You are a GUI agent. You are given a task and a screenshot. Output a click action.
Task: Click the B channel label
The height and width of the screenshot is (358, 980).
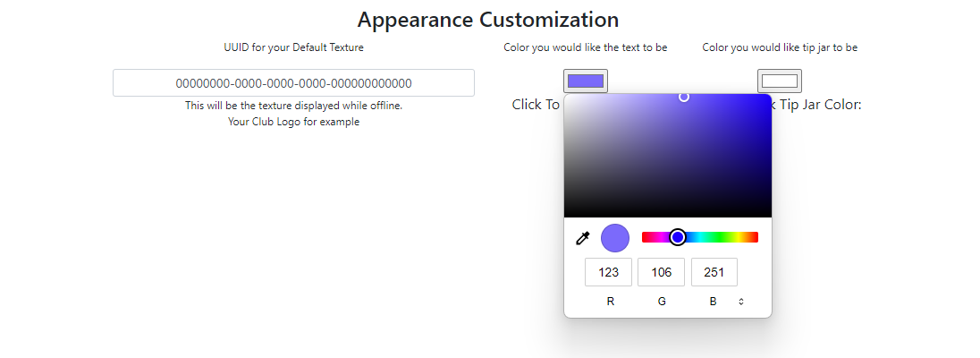click(x=713, y=302)
